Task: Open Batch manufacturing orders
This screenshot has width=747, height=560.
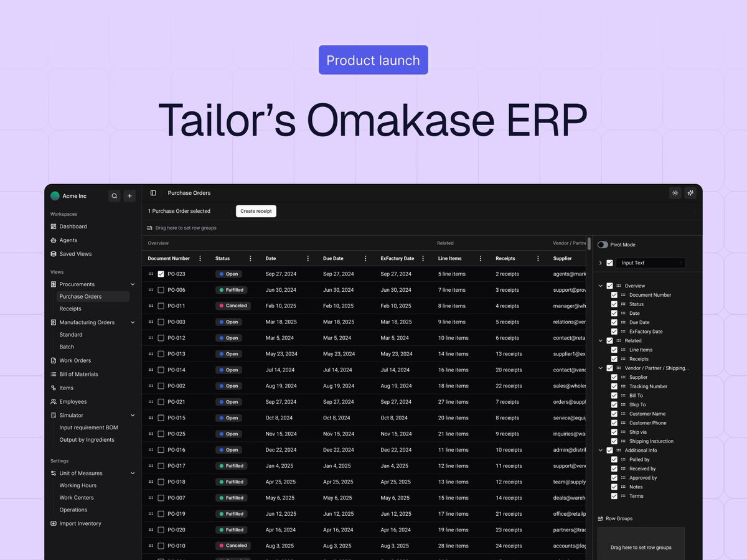Action: [x=67, y=347]
